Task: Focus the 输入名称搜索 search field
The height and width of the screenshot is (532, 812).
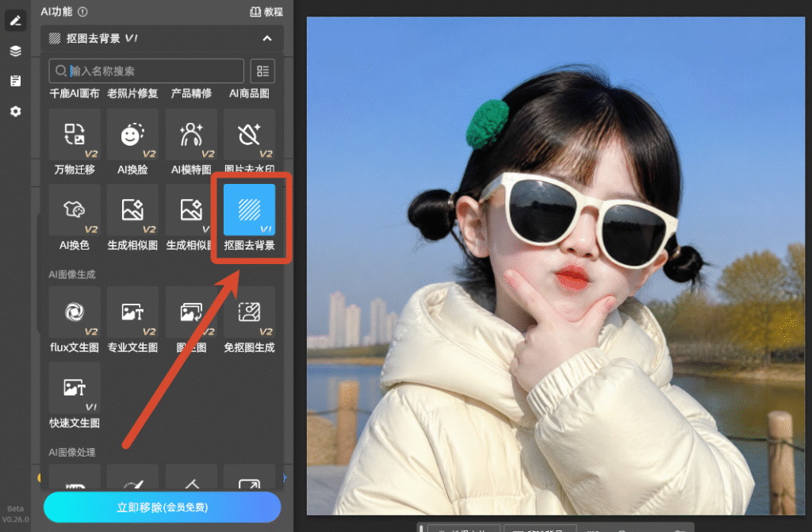Action: 147,71
